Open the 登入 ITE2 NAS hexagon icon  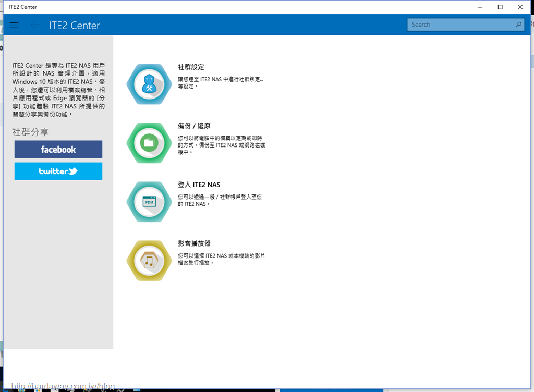tap(149, 202)
